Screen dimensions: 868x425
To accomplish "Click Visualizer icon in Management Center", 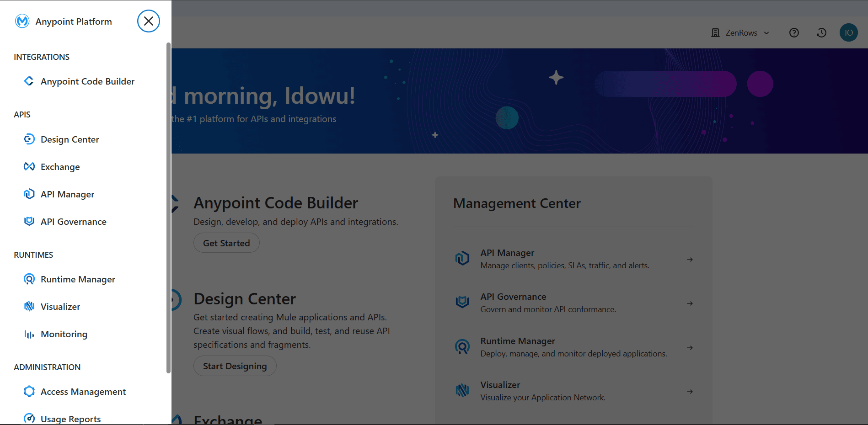I will click(462, 390).
